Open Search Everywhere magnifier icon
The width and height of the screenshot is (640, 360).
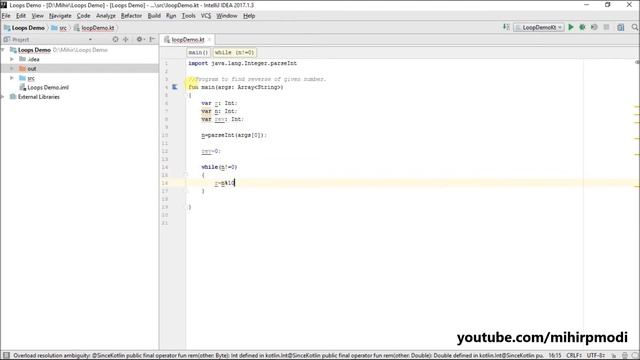click(x=635, y=27)
